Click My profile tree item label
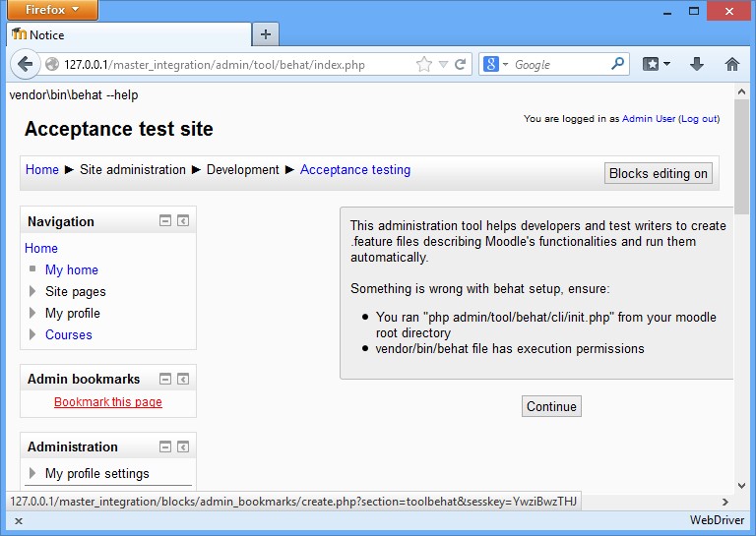 pos(72,313)
